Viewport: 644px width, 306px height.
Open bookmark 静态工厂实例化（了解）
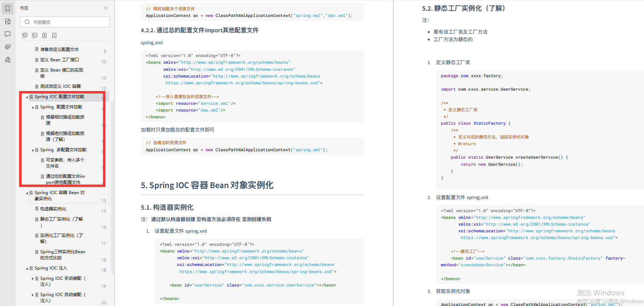pyautogui.click(x=62, y=222)
